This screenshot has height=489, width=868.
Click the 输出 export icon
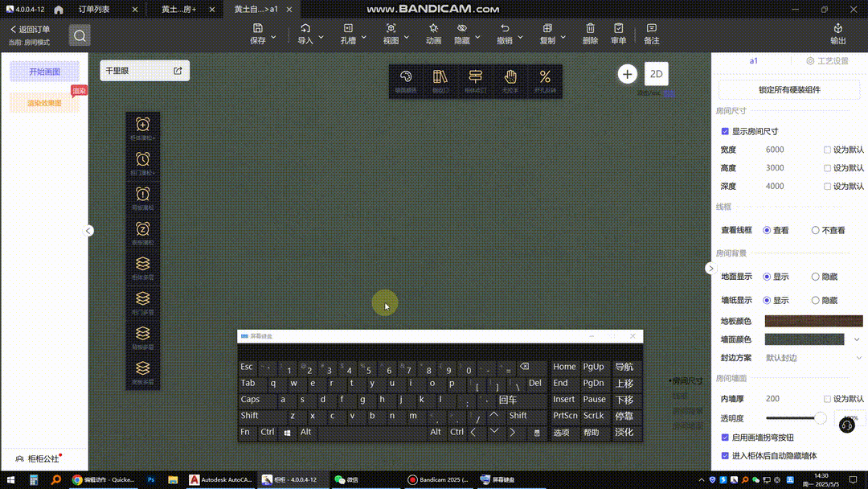[838, 28]
